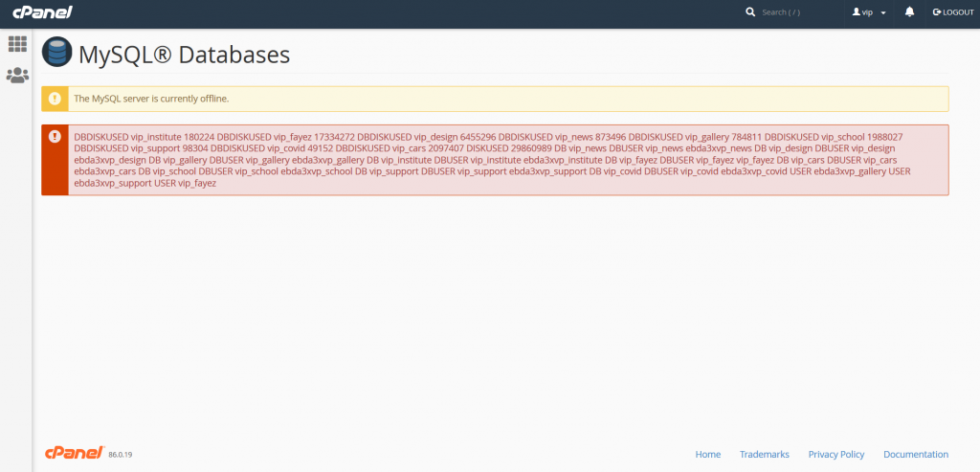Open the Documentation footer link
The width and height of the screenshot is (980, 472).
(x=916, y=455)
